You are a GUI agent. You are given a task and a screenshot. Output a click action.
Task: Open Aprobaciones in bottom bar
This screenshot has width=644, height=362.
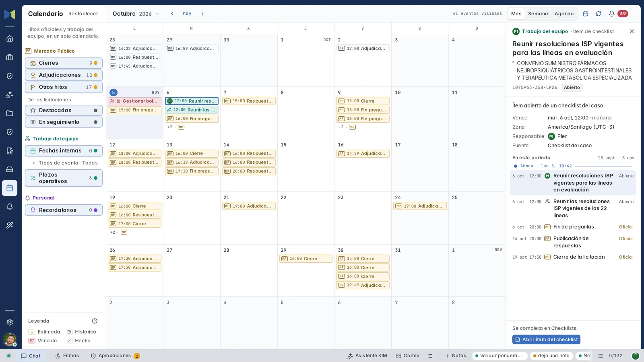[115, 356]
